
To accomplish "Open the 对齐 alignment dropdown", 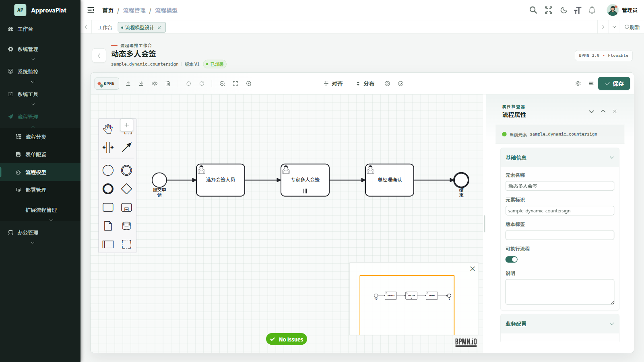I will pyautogui.click(x=333, y=84).
